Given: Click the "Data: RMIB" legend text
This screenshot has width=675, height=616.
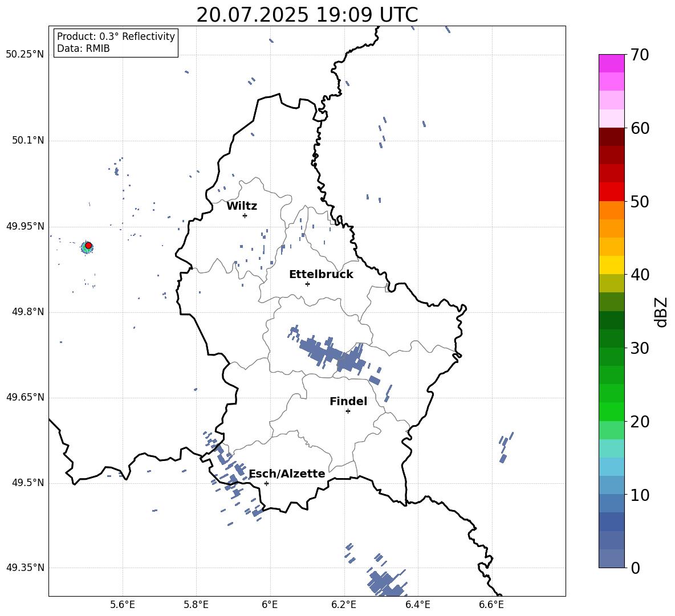Looking at the screenshot, I should pos(83,48).
